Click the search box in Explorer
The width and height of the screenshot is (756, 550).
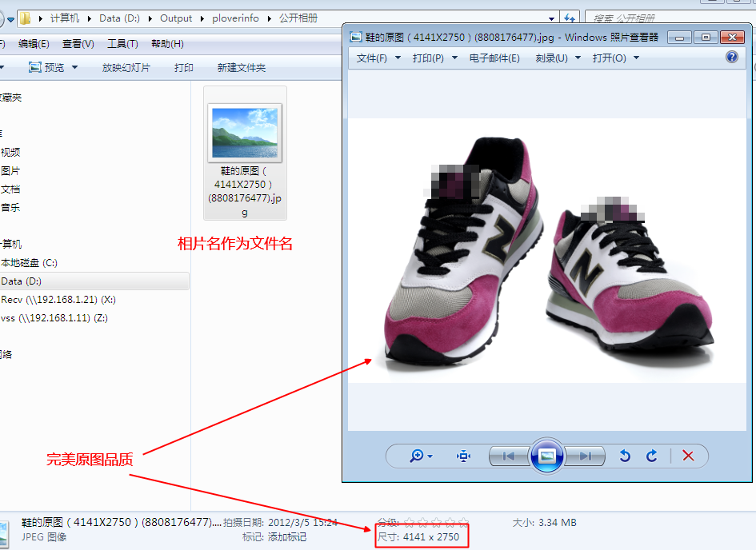(670, 18)
